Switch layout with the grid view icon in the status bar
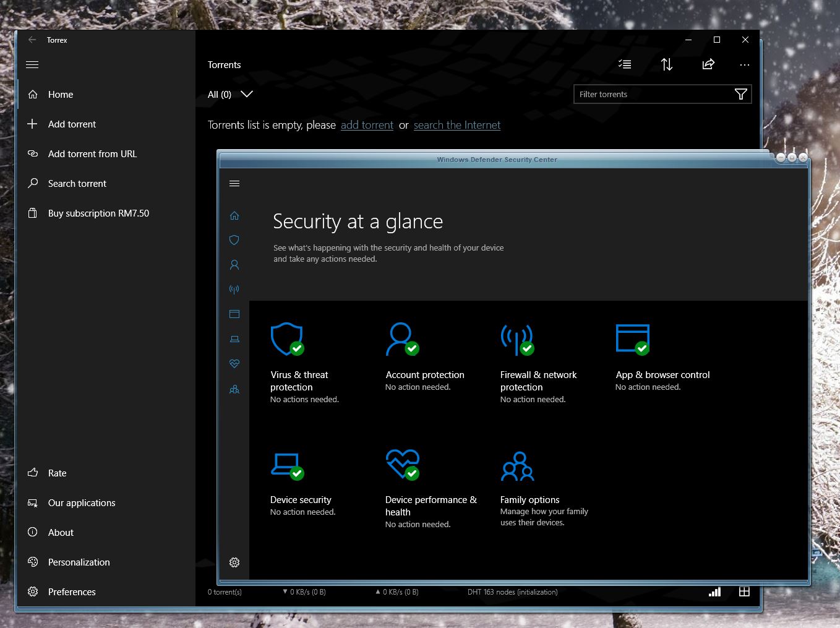 [744, 592]
